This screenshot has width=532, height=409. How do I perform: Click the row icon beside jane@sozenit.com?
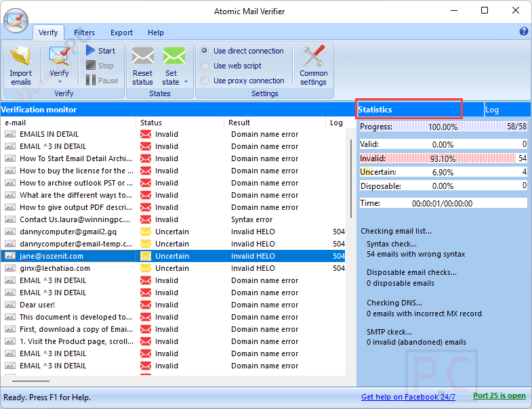(x=10, y=256)
